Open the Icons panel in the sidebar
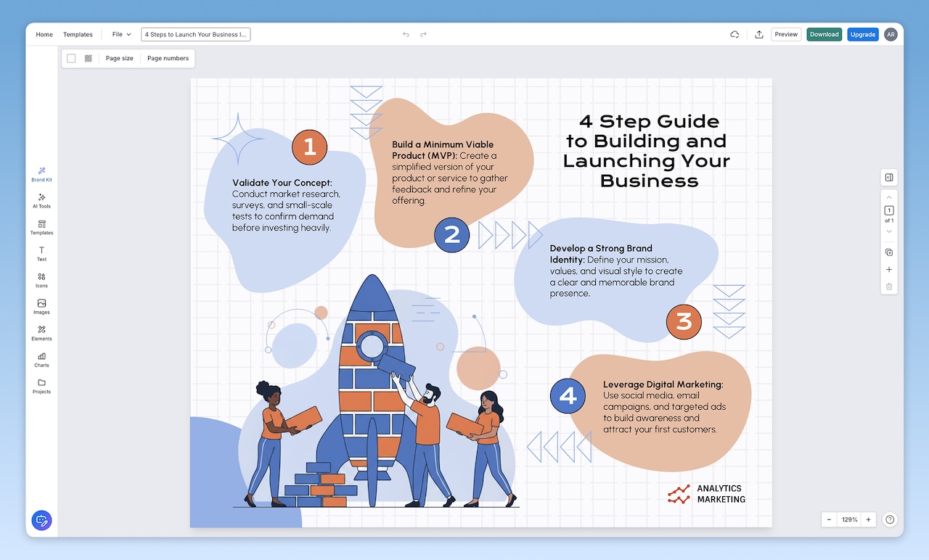 pyautogui.click(x=41, y=280)
